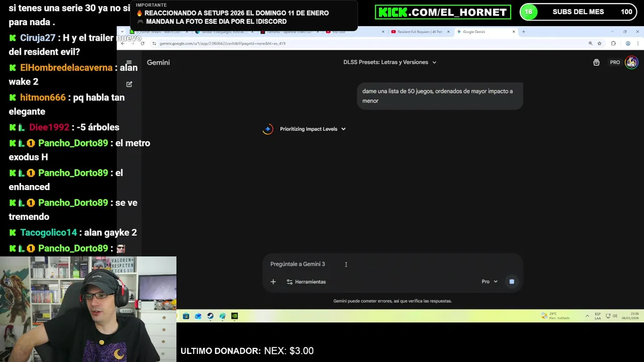Viewport: 644px width, 362px height.
Task: Click the Gemini puede cometer errores disclaimer
Action: 392,301
